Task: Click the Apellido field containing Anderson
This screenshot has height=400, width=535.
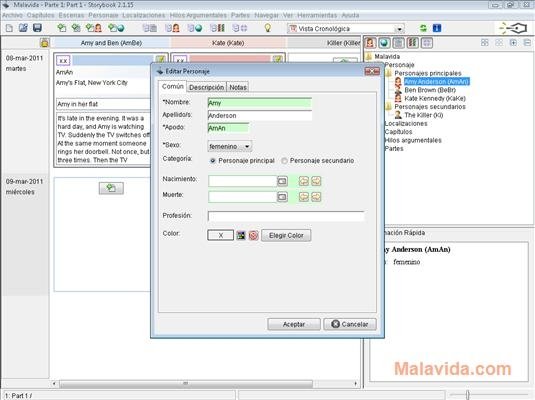Action: pos(260,116)
